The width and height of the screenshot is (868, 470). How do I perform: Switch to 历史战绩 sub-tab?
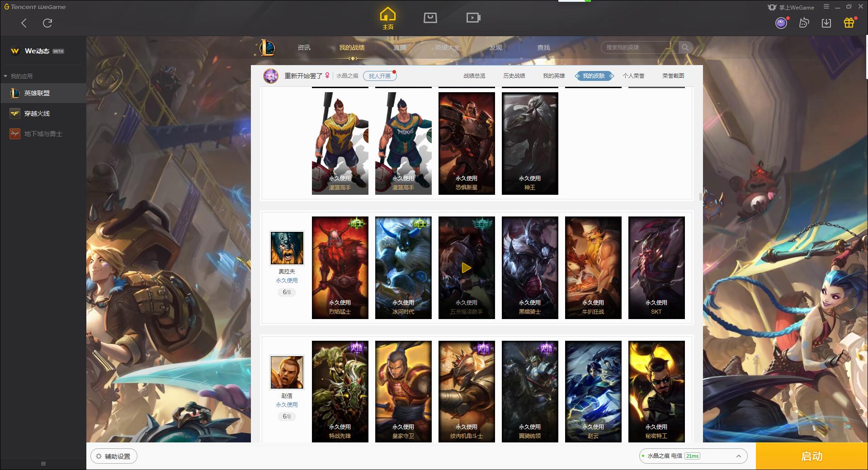(514, 76)
